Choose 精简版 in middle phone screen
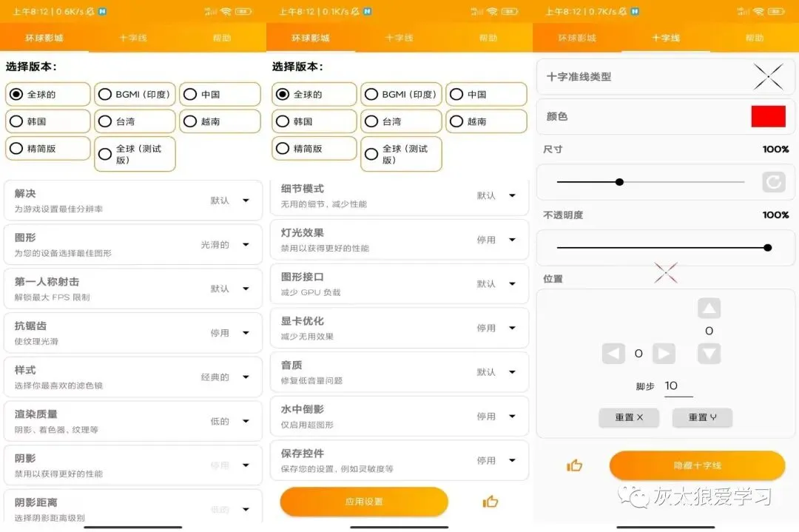799x532 pixels. pos(314,148)
